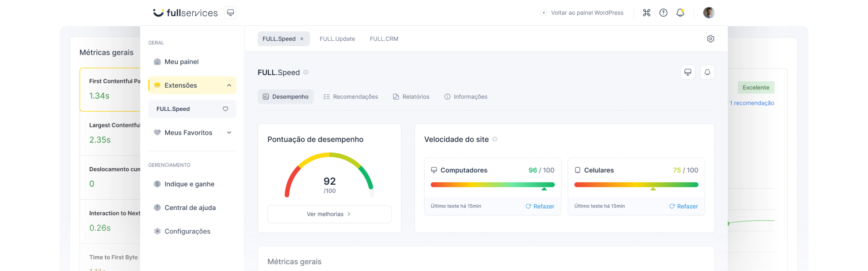The height and width of the screenshot is (271, 868).
Task: Click the bell button beside FULL.Speed title
Action: click(707, 72)
